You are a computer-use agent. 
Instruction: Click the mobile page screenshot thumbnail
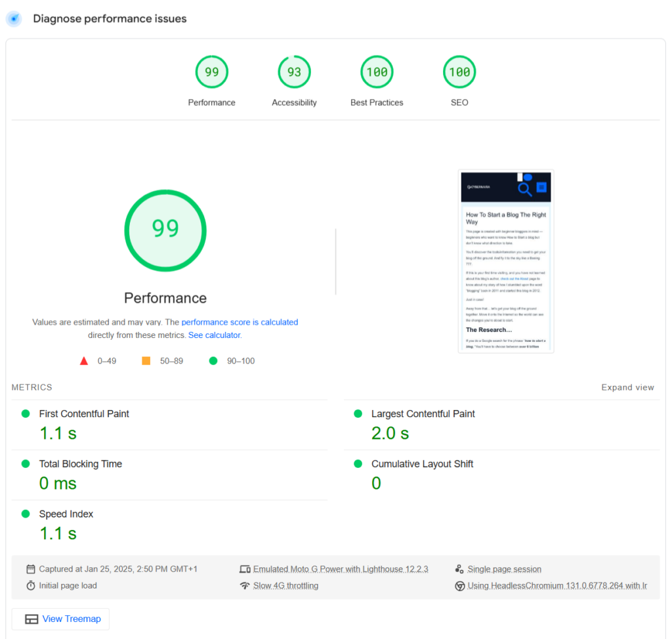(x=505, y=260)
